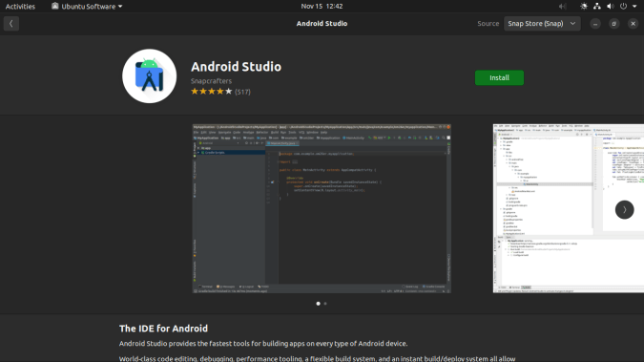Show next screenshot with the arrow button

pos(624,210)
